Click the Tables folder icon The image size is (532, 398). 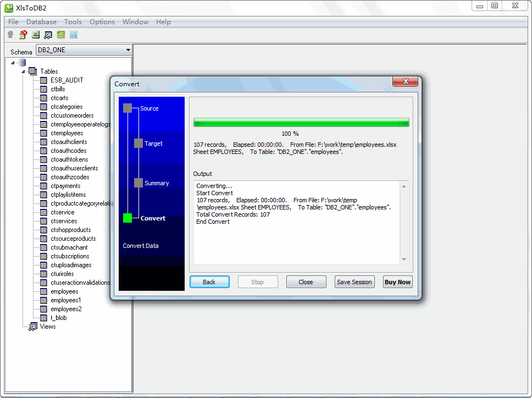(x=33, y=71)
